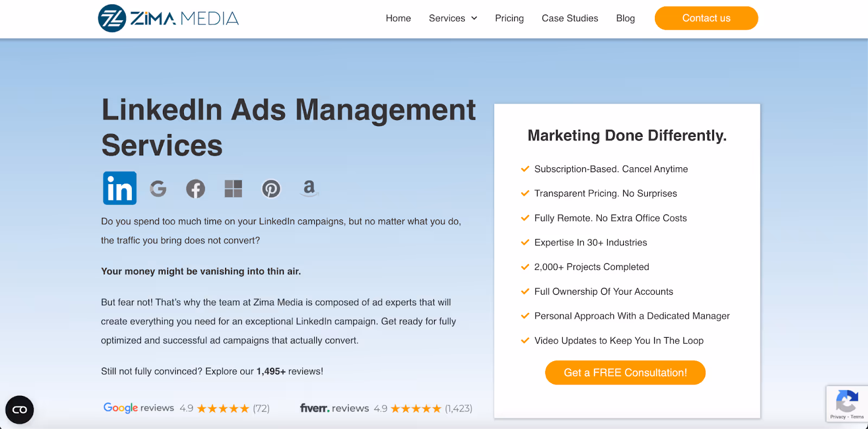The height and width of the screenshot is (429, 868).
Task: Click 2,000+ Projects Completed text
Action: point(592,267)
